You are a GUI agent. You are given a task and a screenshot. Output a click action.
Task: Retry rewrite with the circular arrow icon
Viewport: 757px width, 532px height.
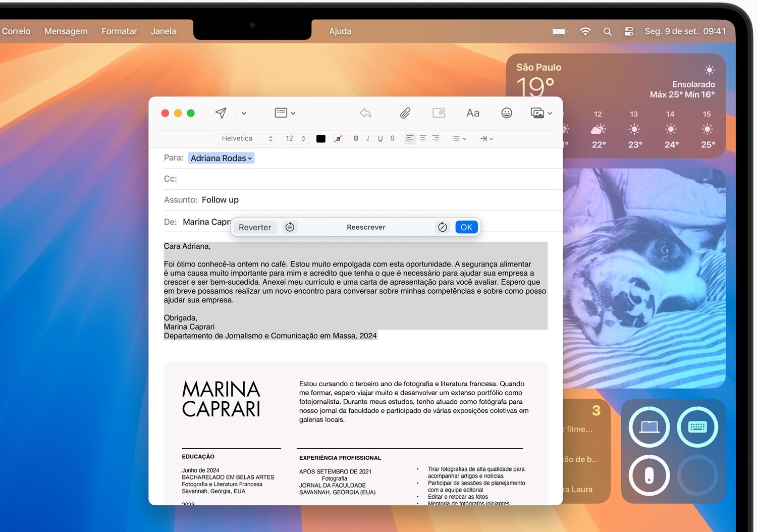[443, 227]
